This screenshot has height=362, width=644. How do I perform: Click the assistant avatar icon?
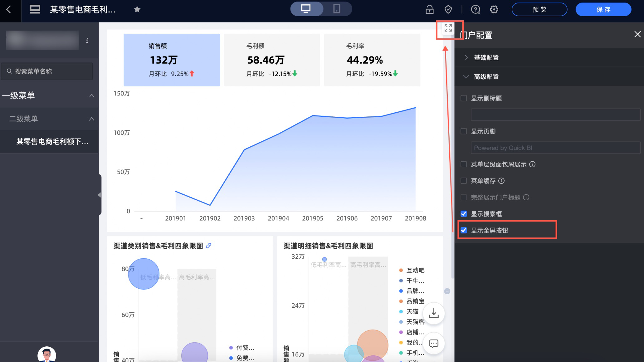pyautogui.click(x=47, y=355)
